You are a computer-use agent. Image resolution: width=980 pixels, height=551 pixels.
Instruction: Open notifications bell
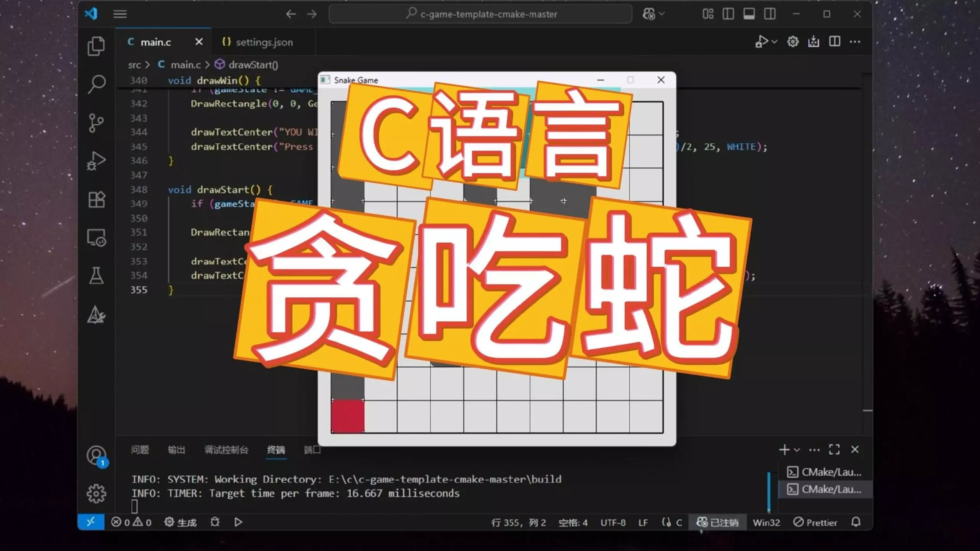pos(856,522)
